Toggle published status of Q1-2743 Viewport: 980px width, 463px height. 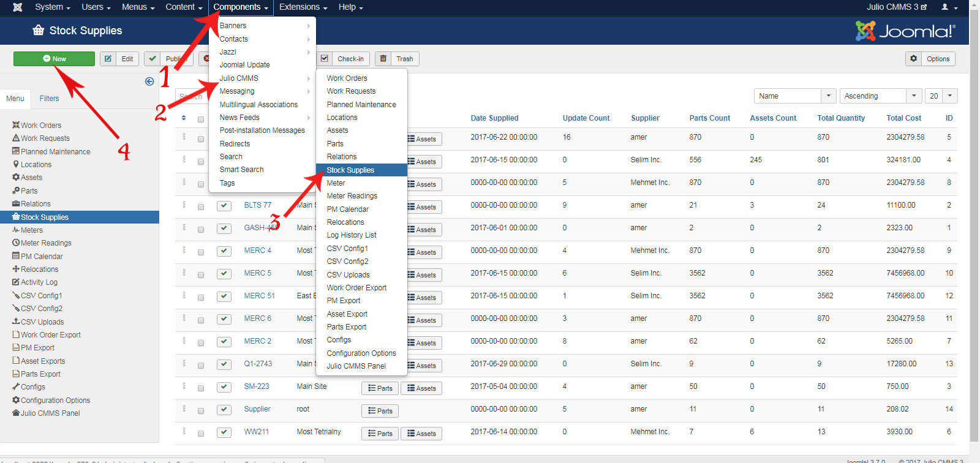coord(224,364)
